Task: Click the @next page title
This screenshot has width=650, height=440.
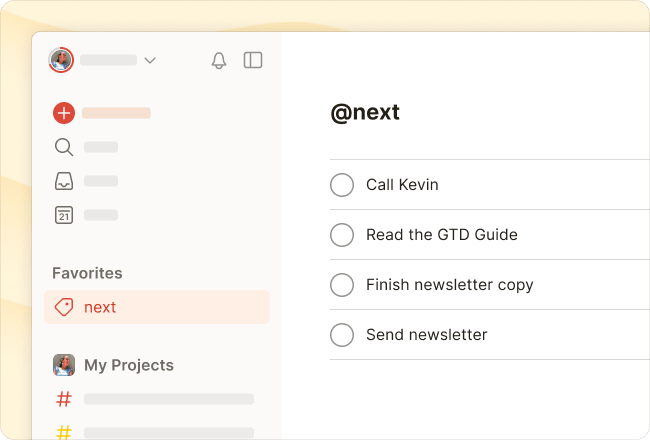Action: [365, 112]
